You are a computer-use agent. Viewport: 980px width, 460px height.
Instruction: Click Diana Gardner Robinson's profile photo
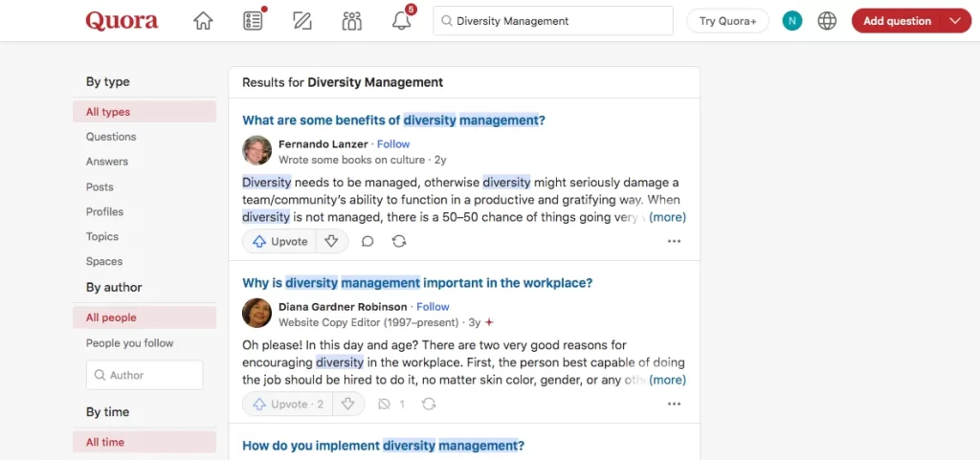[x=256, y=314]
